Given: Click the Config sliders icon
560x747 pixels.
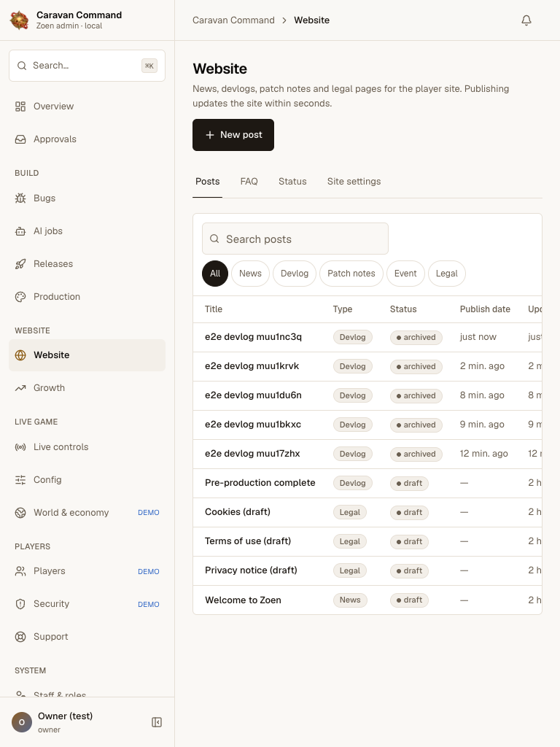Looking at the screenshot, I should click(20, 480).
